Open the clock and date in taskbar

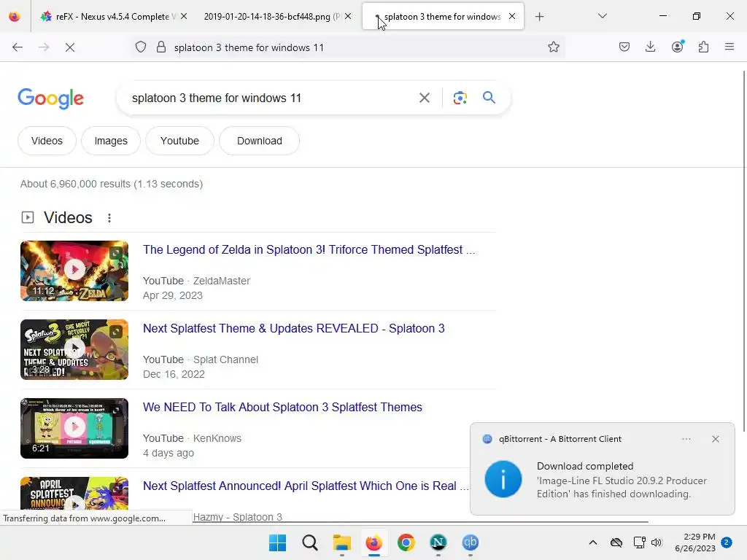click(695, 542)
